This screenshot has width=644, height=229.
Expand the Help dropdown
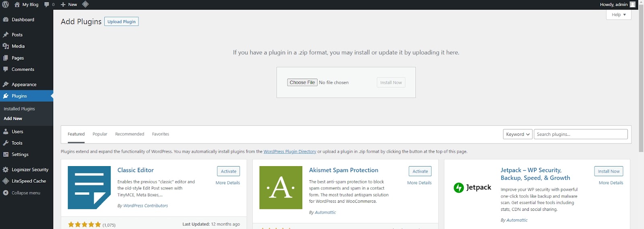click(x=619, y=15)
